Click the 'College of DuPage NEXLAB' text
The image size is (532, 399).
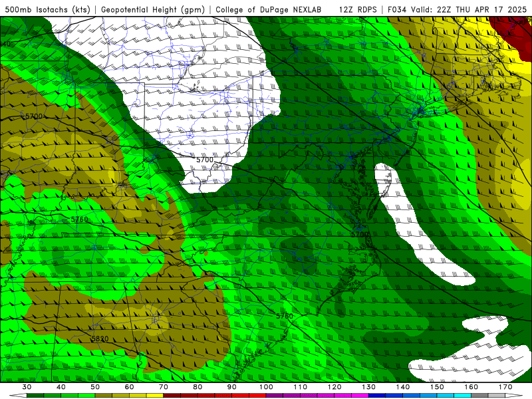(269, 9)
